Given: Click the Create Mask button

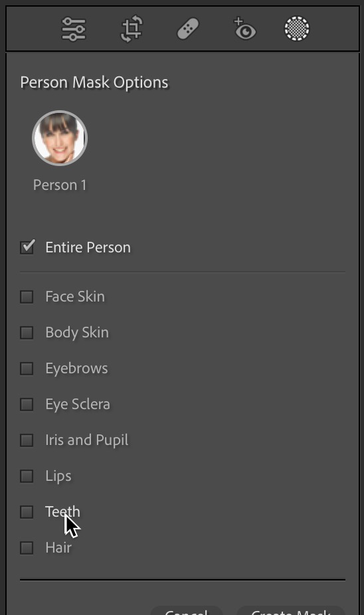Looking at the screenshot, I should click(x=291, y=611).
